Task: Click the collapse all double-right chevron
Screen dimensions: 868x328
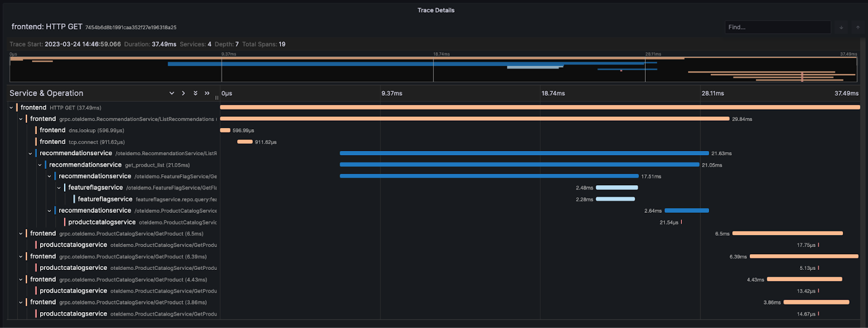Action: [207, 93]
